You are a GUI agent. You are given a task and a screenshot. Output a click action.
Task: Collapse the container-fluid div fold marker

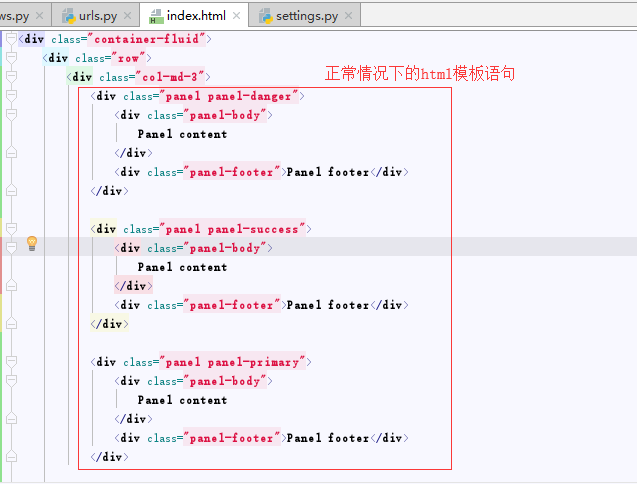[x=11, y=39]
